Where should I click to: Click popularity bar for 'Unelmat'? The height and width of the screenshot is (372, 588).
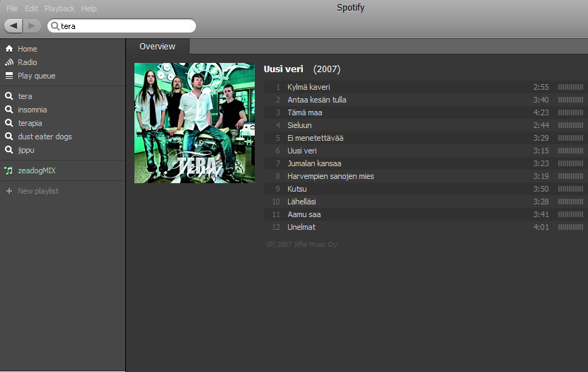[x=570, y=227]
